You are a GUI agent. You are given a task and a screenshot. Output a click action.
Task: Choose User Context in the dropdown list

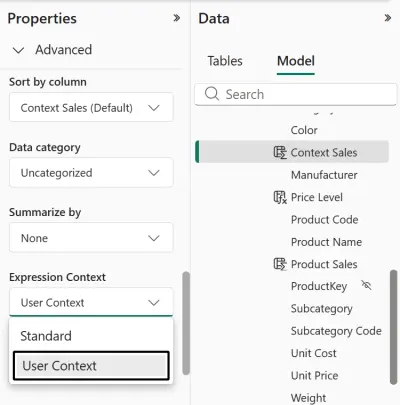pyautogui.click(x=91, y=365)
